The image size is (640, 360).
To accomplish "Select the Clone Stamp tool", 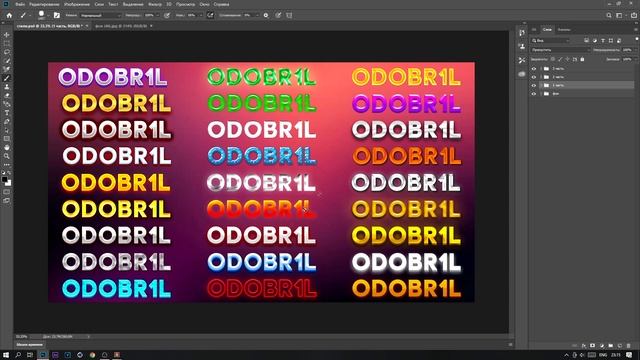I will (x=7, y=87).
